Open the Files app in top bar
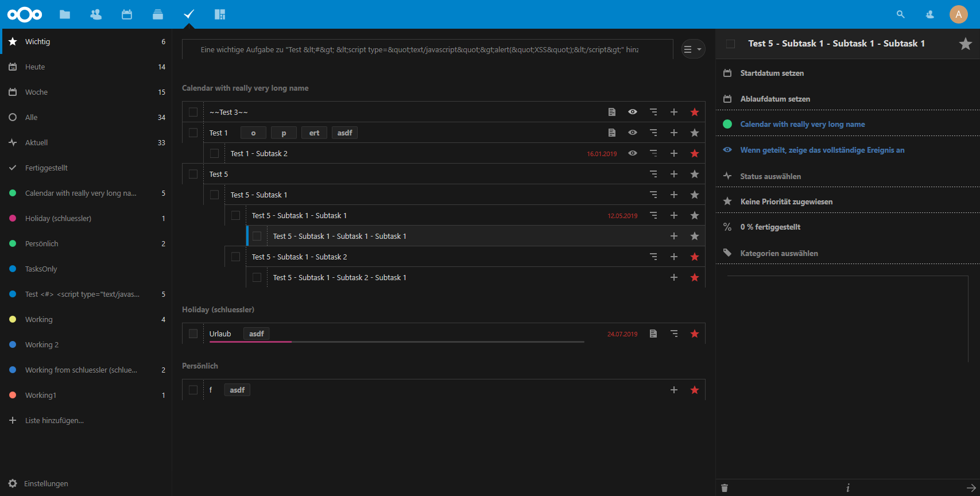This screenshot has height=496, width=980. [x=65, y=14]
